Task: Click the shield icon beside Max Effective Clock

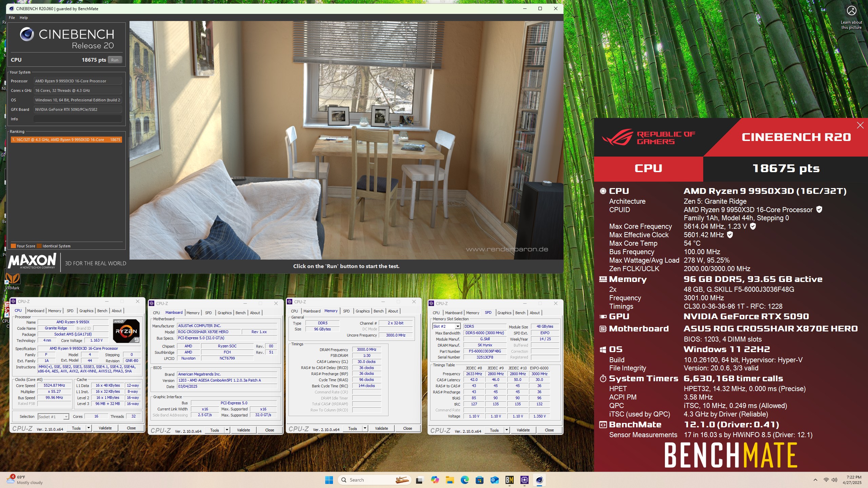Action: (x=730, y=235)
